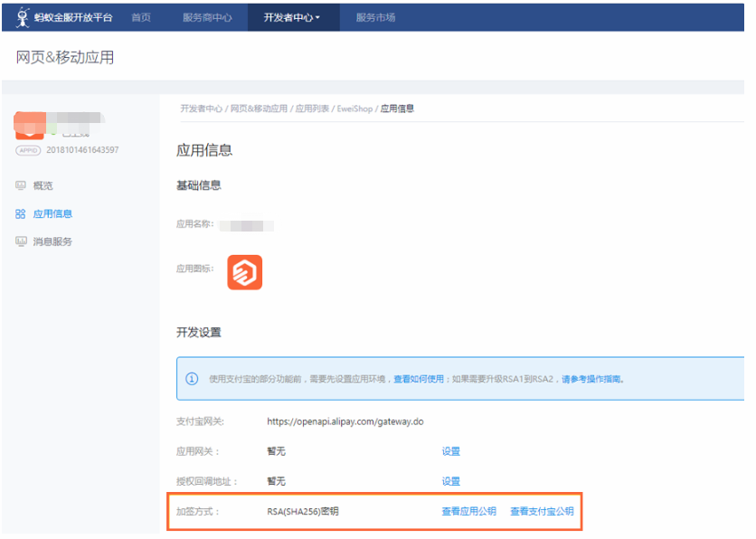The image size is (756, 539).
Task: Click the Ant Financial Open Platform ant logo
Action: coord(23,18)
